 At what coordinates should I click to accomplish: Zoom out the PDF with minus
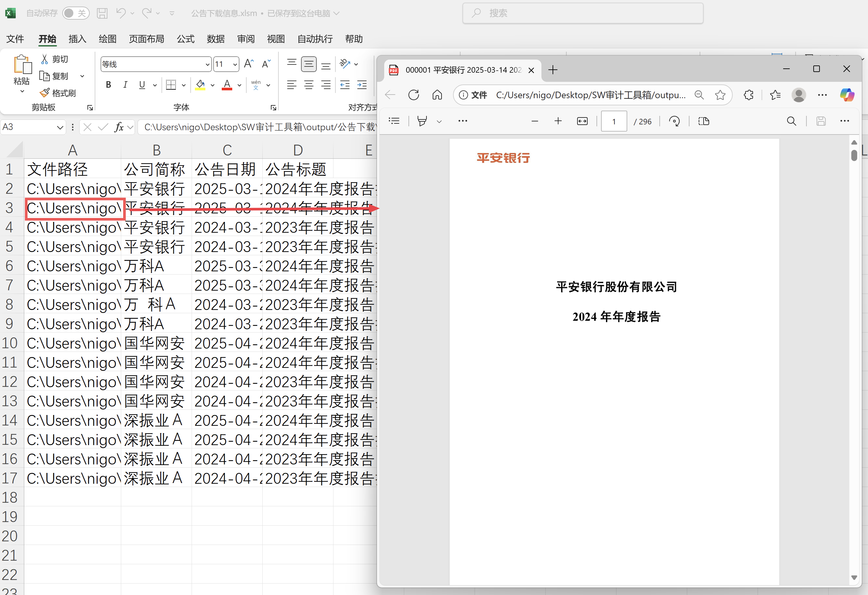(535, 121)
